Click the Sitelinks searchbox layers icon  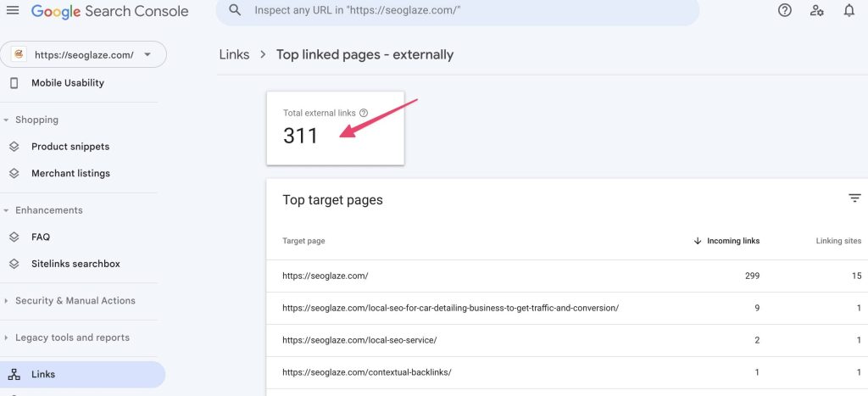coord(14,265)
